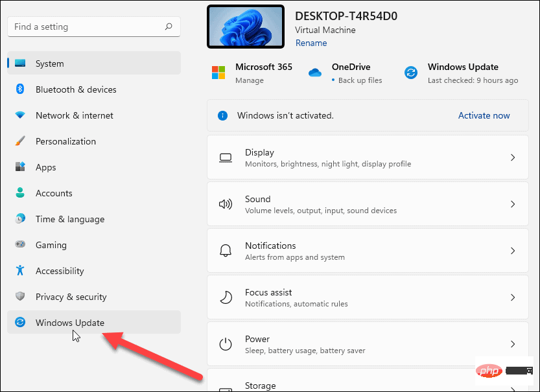The height and width of the screenshot is (392, 540).
Task: Click 'Monitors, brightness, night light, display profile' text
Action: click(x=328, y=164)
